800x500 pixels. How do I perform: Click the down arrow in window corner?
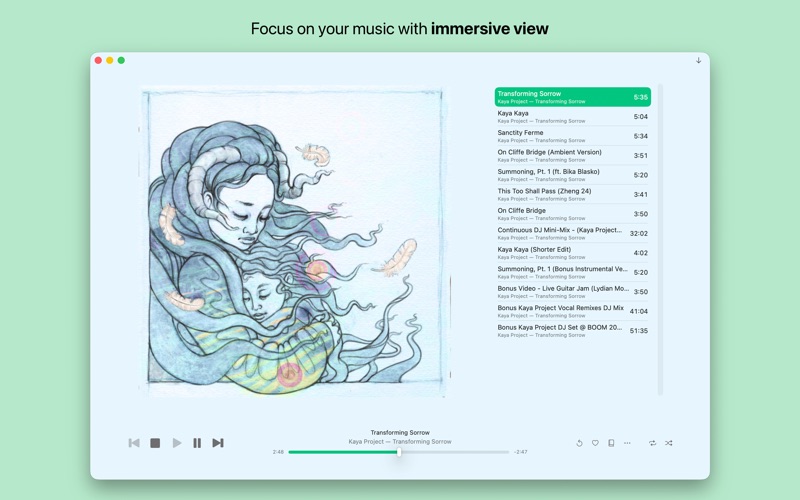tap(698, 60)
